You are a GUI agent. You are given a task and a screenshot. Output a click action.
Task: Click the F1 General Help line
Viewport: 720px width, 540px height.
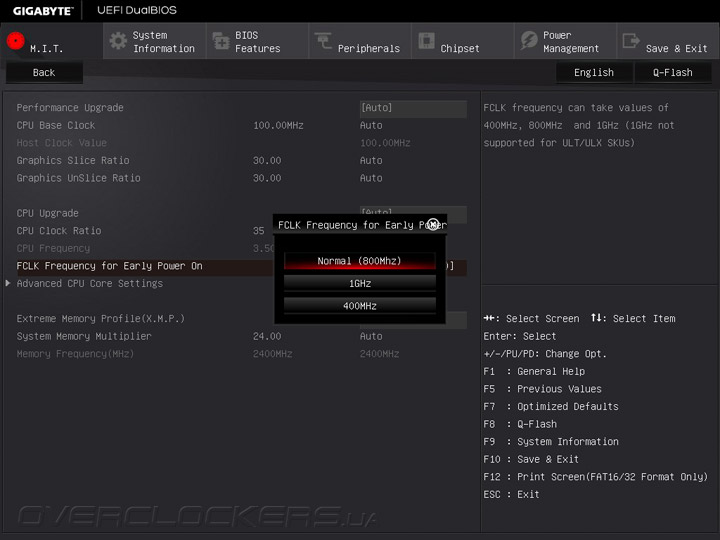pos(534,371)
